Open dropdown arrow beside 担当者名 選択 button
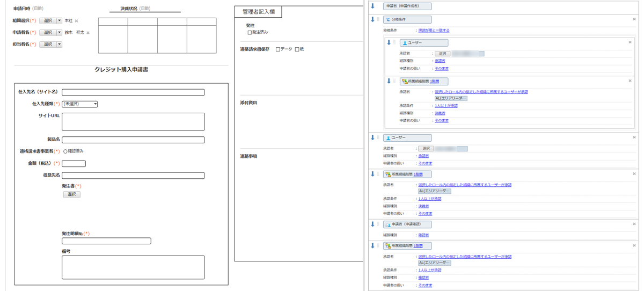This screenshot has height=291, width=644. point(59,45)
